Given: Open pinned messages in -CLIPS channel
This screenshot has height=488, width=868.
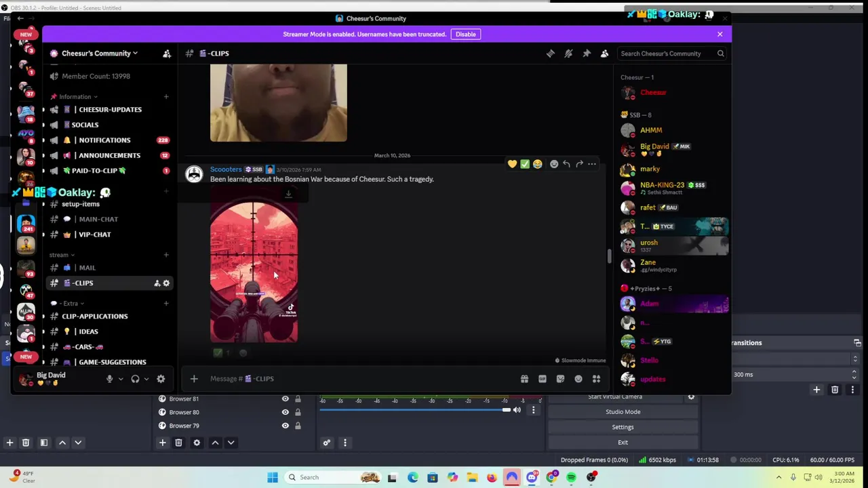Looking at the screenshot, I should pyautogui.click(x=587, y=54).
